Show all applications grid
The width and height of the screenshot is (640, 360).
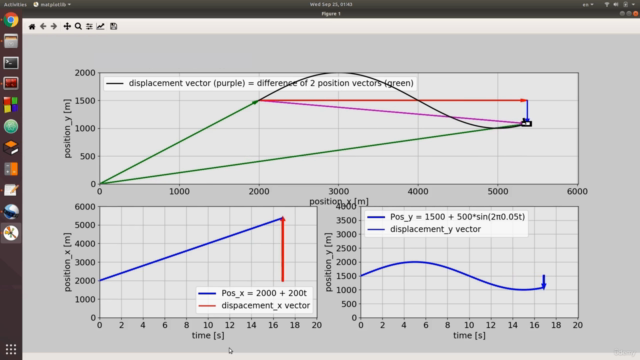[11, 349]
